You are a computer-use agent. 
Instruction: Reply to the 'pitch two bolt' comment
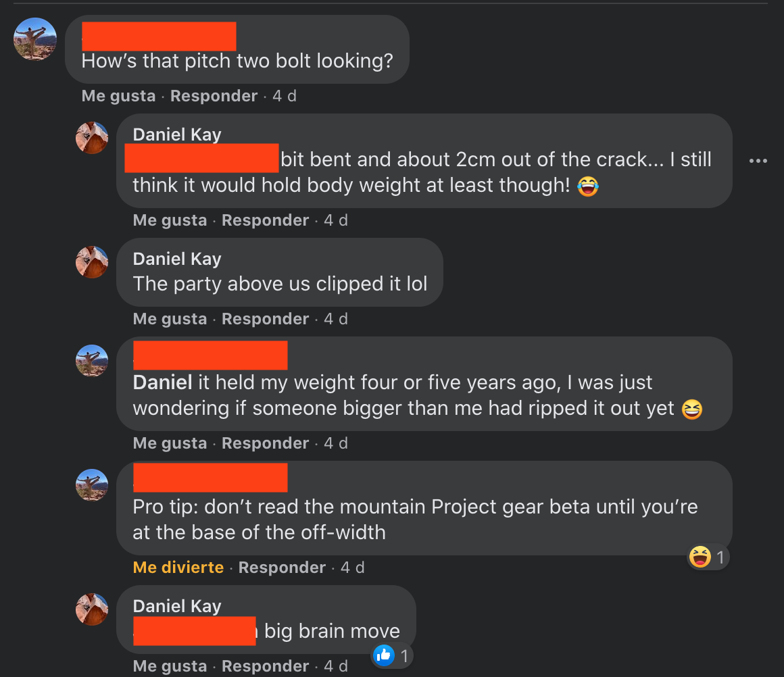tap(214, 96)
